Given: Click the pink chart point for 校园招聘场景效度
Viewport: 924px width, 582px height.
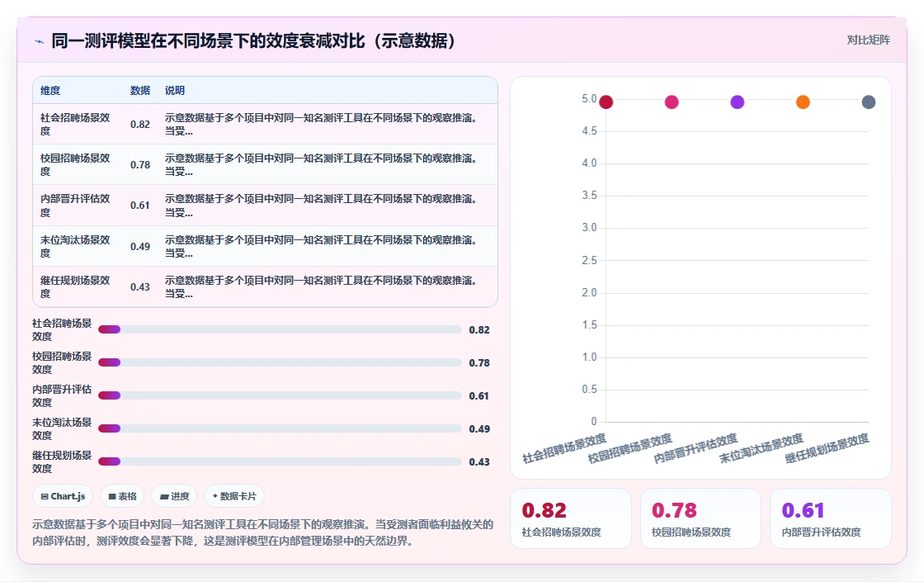Looking at the screenshot, I should click(672, 102).
